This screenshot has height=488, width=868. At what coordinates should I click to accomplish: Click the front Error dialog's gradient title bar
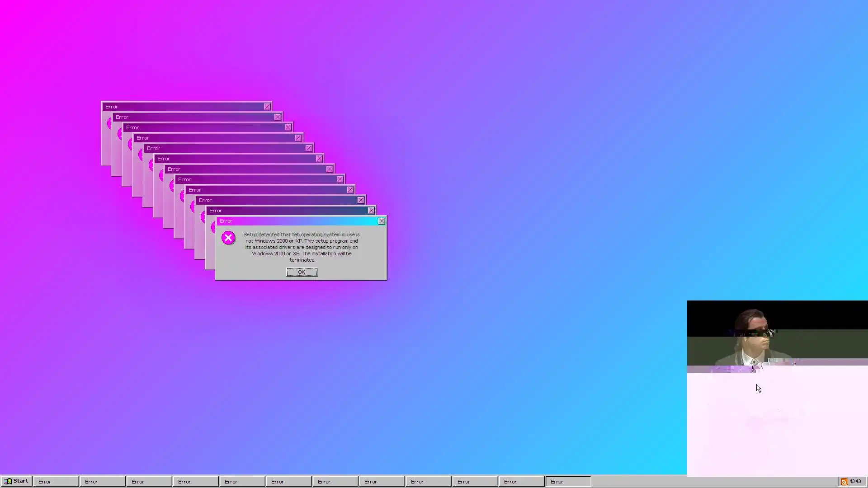(x=298, y=221)
